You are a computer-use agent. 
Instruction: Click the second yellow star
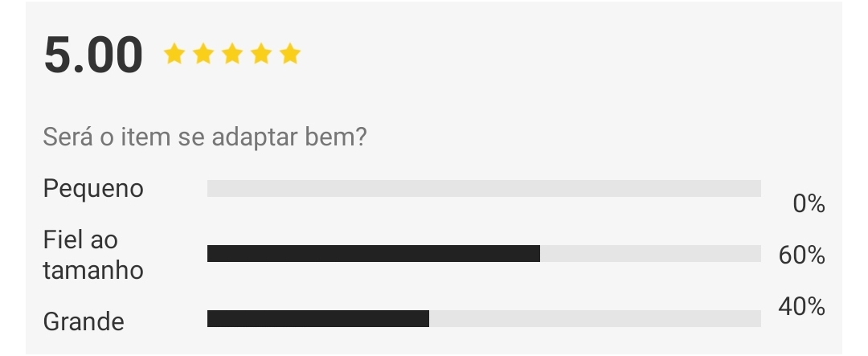click(203, 55)
